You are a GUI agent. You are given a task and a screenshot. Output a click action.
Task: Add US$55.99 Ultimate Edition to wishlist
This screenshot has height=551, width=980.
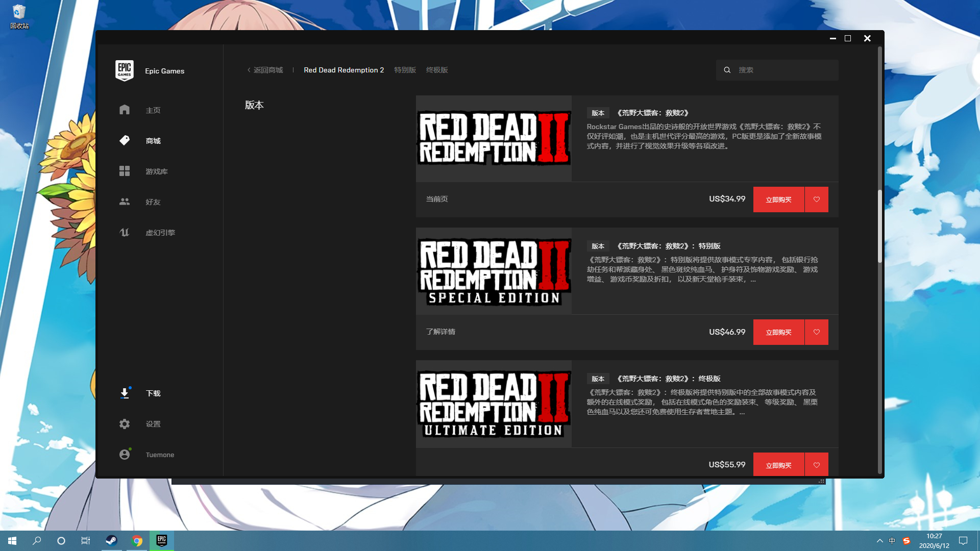pyautogui.click(x=817, y=465)
